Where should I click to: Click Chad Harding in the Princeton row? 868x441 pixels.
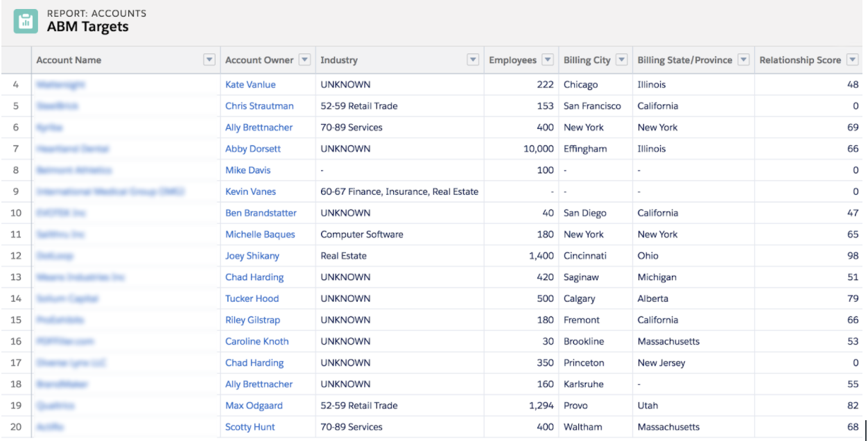[x=254, y=363]
